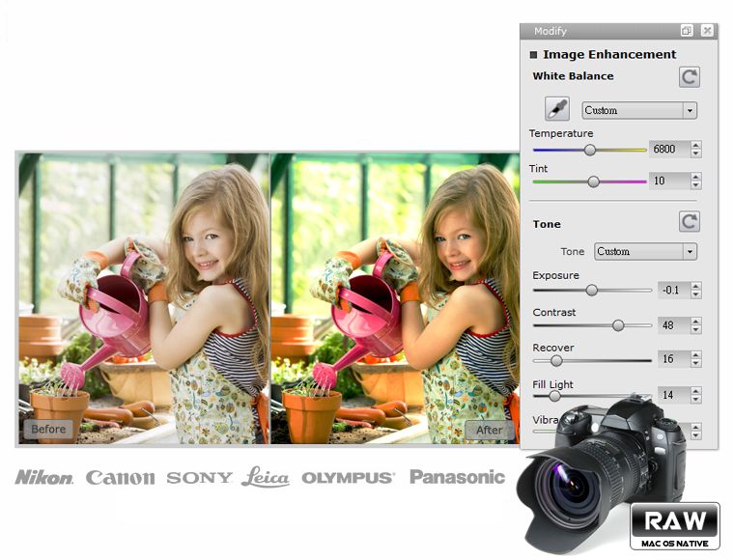This screenshot has width=734, height=560.
Task: Collapse the Image Enhancement section
Action: tap(533, 55)
